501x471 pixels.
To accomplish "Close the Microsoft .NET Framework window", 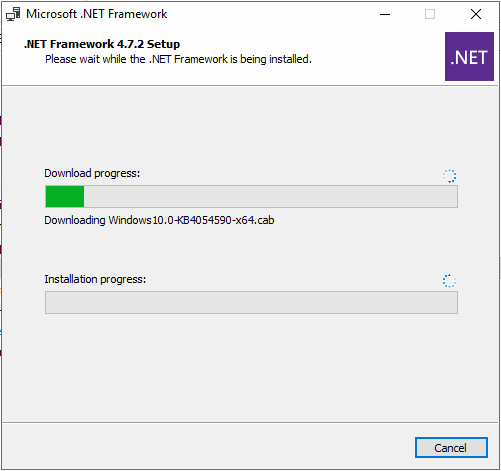I will (476, 14).
